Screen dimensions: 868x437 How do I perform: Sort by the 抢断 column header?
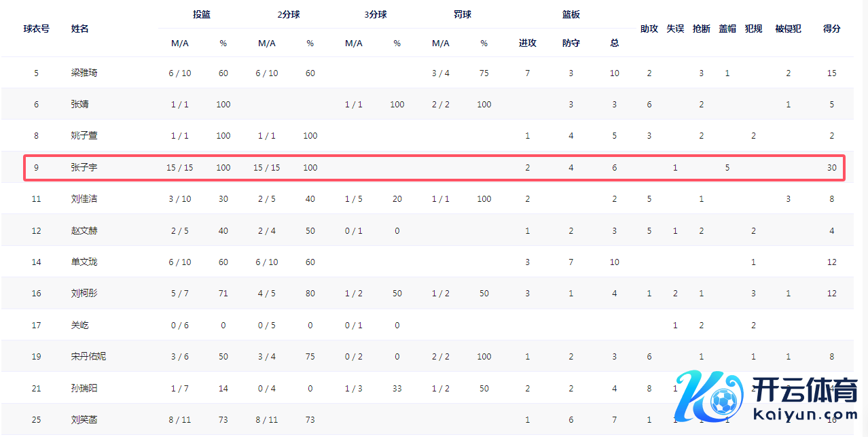[702, 29]
